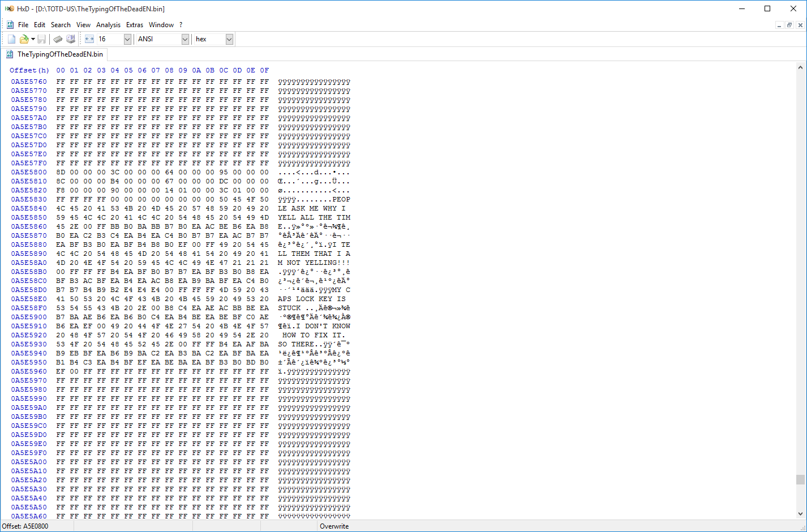
Task: Open the Edit menu
Action: tap(40, 25)
